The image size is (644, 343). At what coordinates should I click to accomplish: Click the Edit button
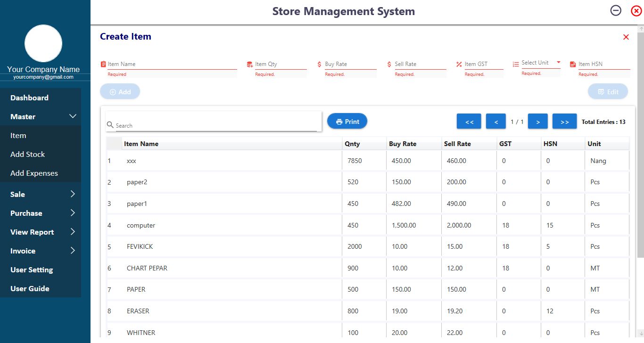(608, 92)
